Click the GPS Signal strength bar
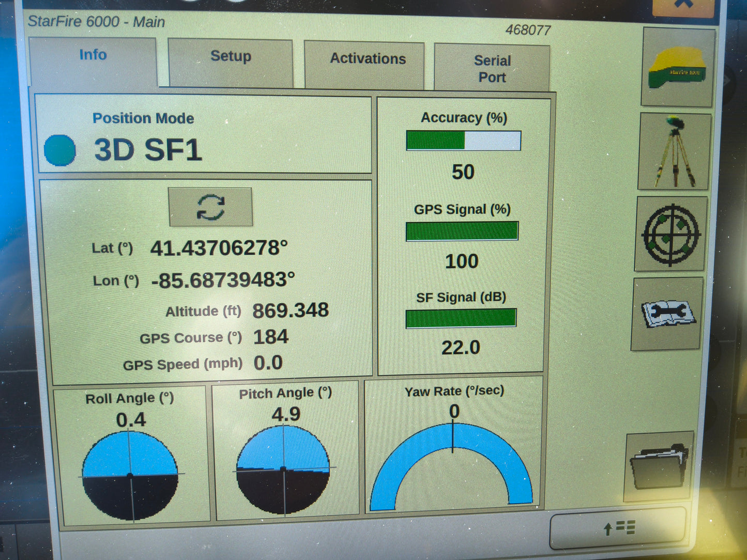This screenshot has width=747, height=560. pos(462,231)
